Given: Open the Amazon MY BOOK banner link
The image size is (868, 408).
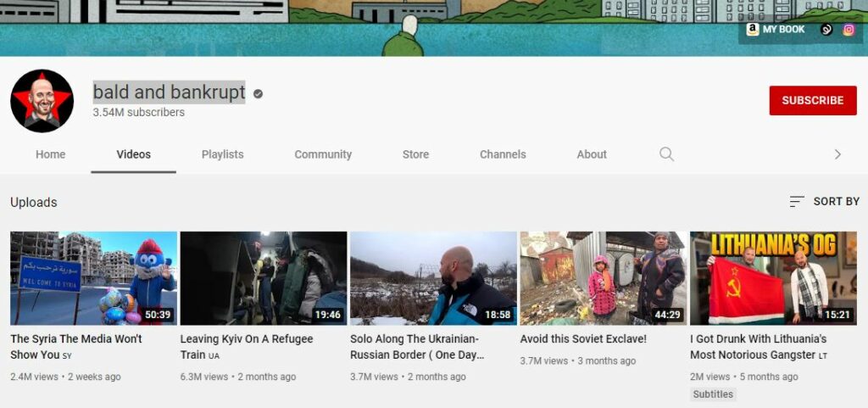Looking at the screenshot, I should (x=776, y=30).
